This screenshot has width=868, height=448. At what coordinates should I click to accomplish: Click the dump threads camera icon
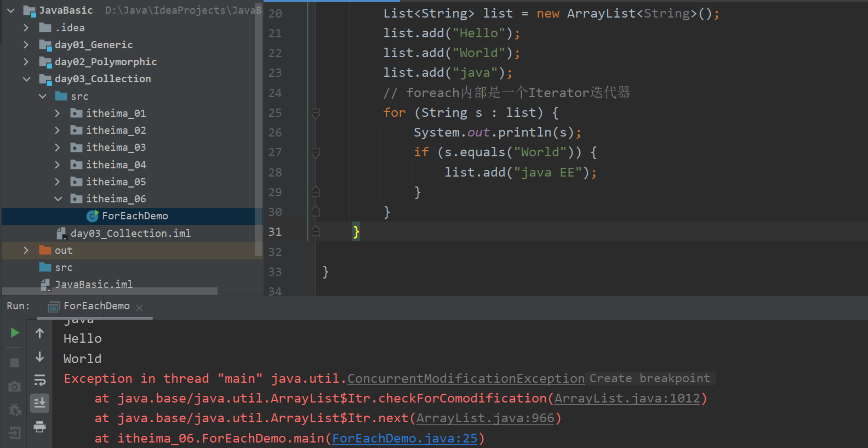(15, 386)
